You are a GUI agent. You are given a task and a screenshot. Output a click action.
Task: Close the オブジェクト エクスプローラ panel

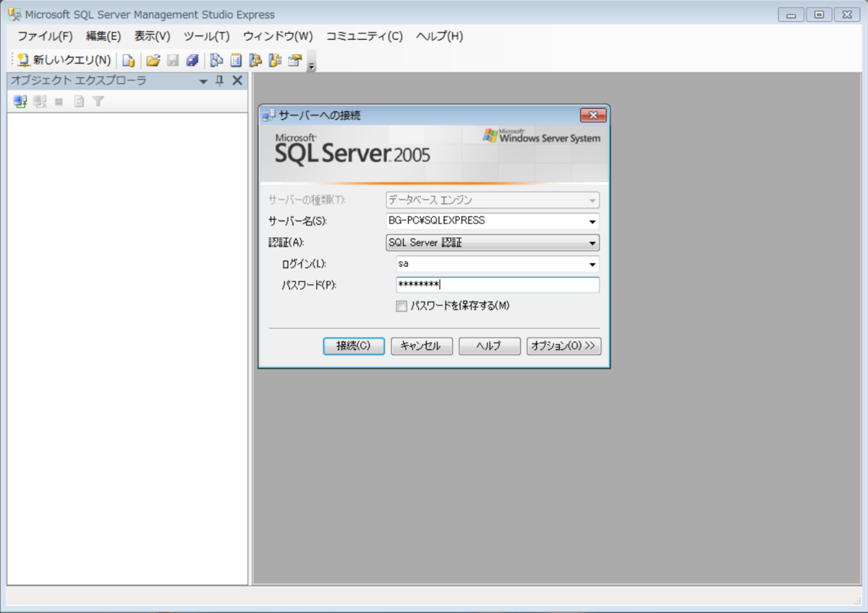tap(237, 81)
